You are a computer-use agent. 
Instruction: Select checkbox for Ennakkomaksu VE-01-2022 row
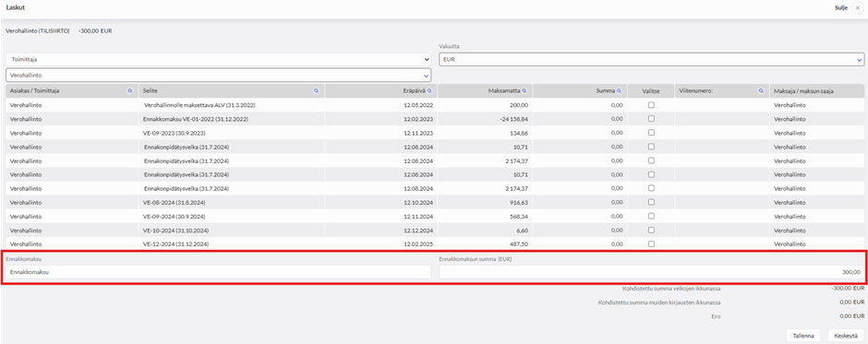click(651, 118)
